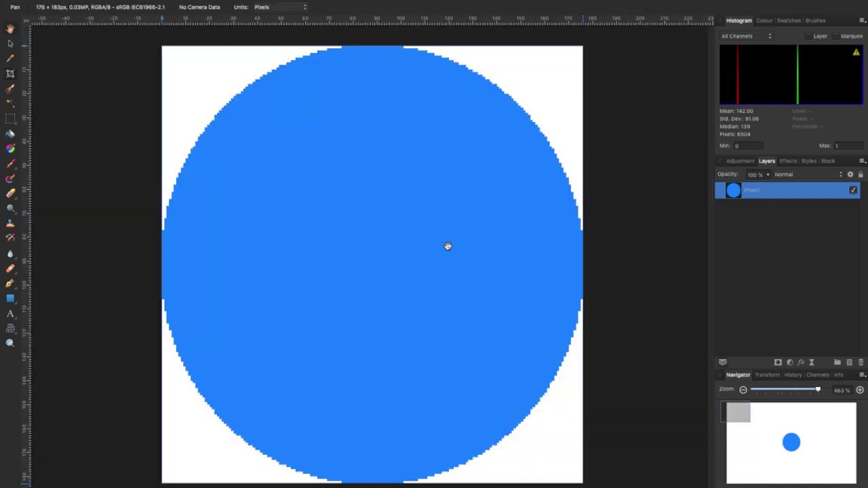
Task: Tick the Marquee checkbox in Histogram
Action: tap(835, 36)
